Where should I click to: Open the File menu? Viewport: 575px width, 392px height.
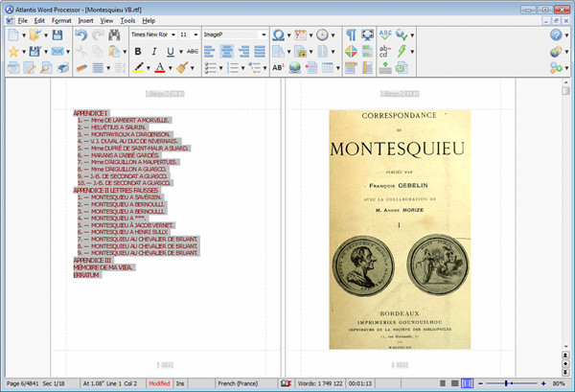click(23, 20)
